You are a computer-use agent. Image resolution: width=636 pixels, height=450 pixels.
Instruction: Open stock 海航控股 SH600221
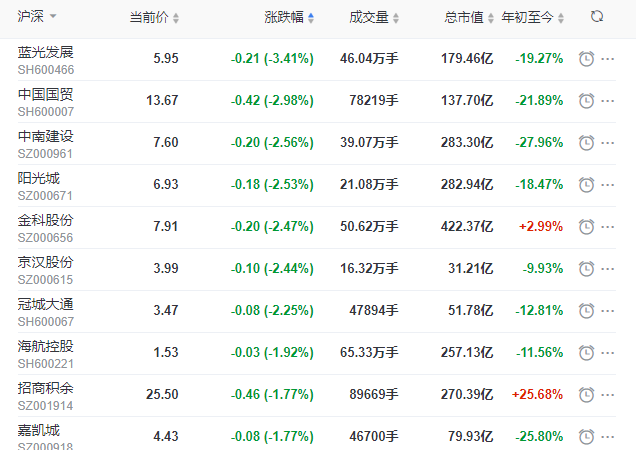tap(46, 354)
